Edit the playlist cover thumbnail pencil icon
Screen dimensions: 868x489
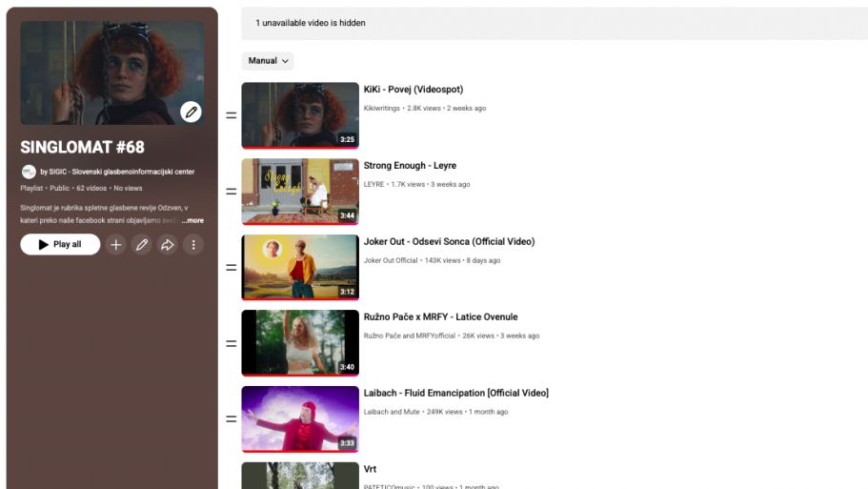pos(191,112)
